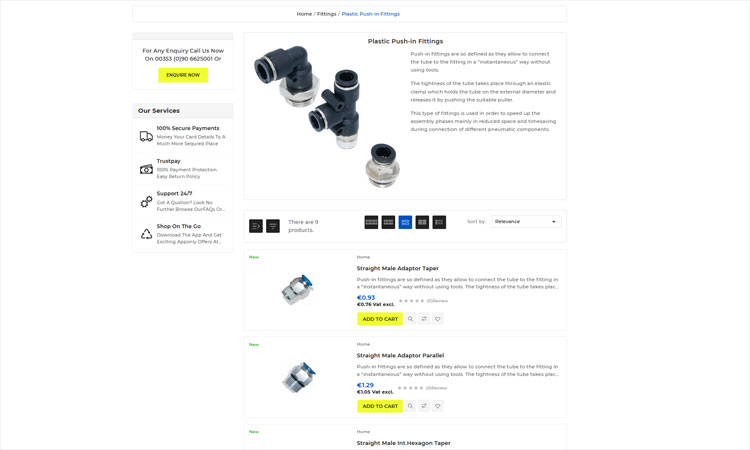
Task: Click compare icon for Straight Male Adaptor Parallel
Action: 424,406
